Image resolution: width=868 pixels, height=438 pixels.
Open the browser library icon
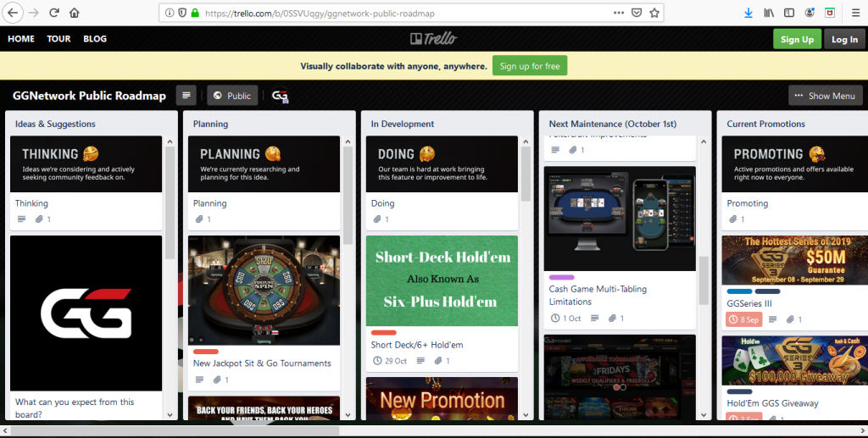[x=769, y=13]
